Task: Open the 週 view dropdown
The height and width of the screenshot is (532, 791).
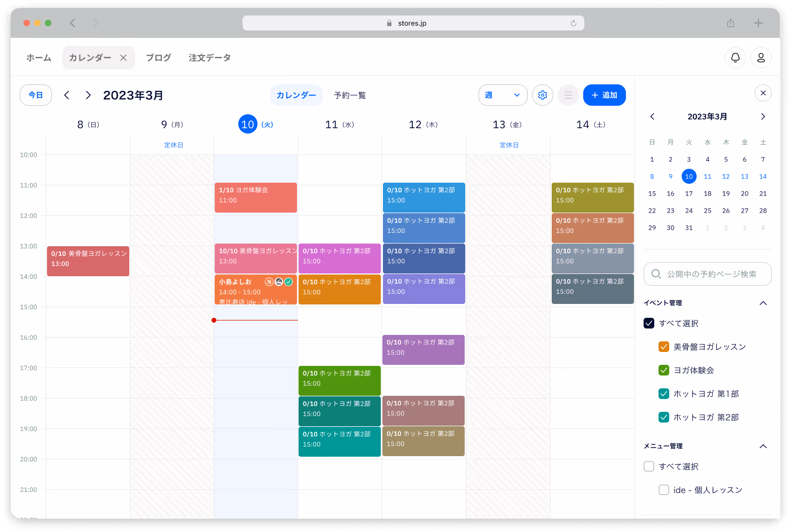Action: pyautogui.click(x=503, y=95)
